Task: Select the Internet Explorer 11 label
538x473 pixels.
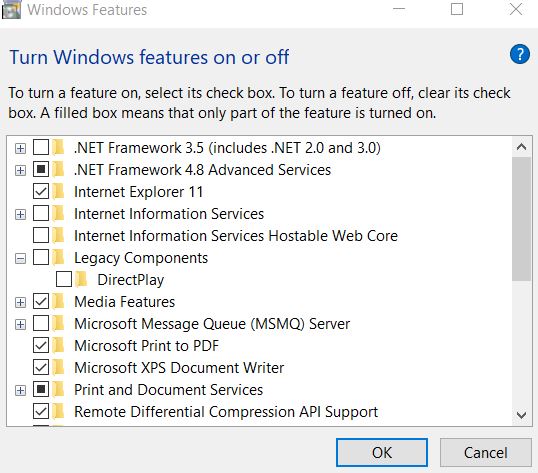Action: [139, 192]
